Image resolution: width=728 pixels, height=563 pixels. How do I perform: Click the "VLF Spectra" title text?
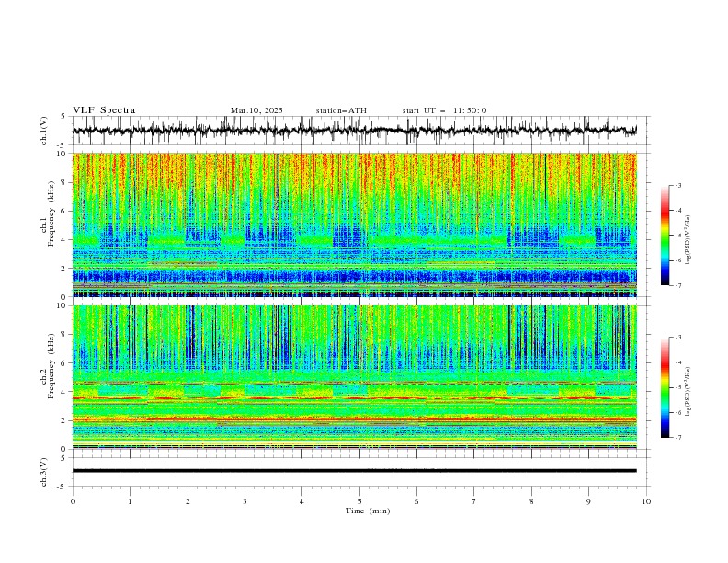104,110
